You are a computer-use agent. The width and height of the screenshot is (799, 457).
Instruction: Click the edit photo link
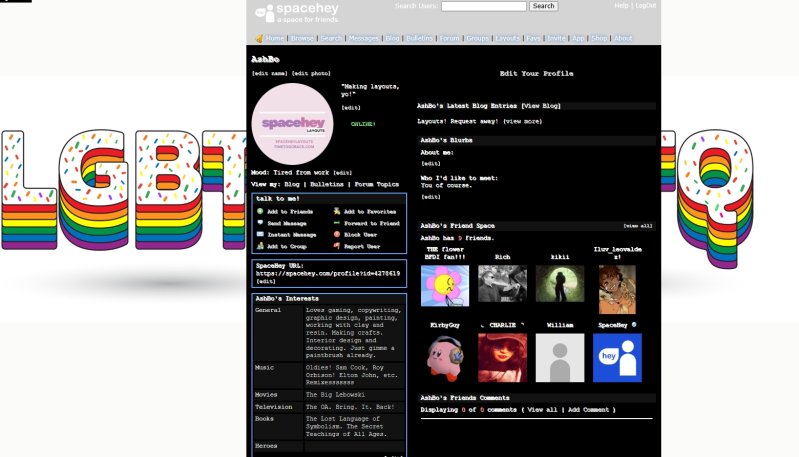point(311,73)
